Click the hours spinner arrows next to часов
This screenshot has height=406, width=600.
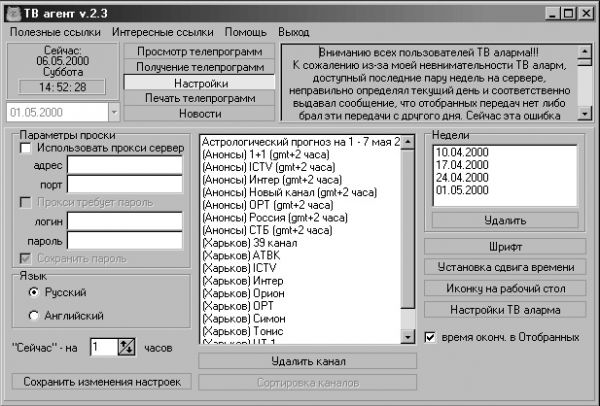126,347
